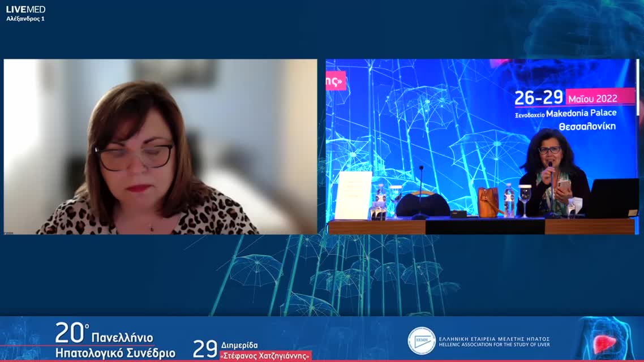This screenshot has height=362, width=644.
Task: Select the conference hall video feed
Action: (482, 146)
